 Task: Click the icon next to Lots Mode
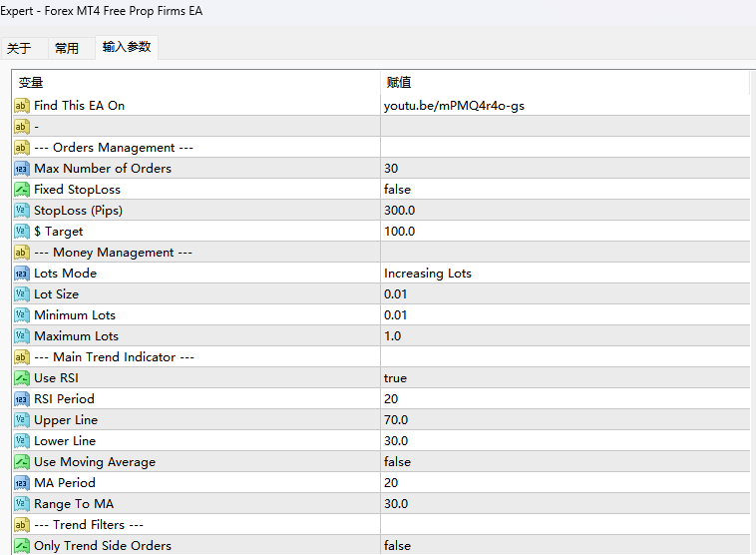click(x=22, y=274)
